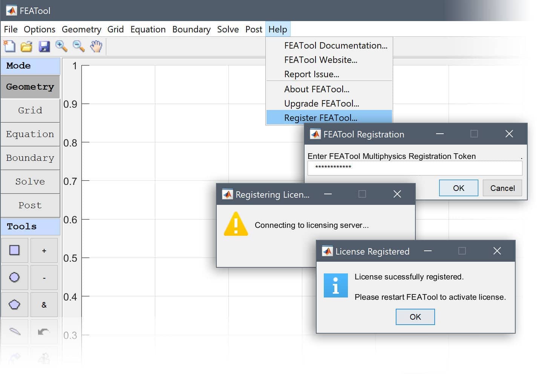Screen dimensions: 559x392
Task: Click the faded line drawing tool
Action: point(14,332)
